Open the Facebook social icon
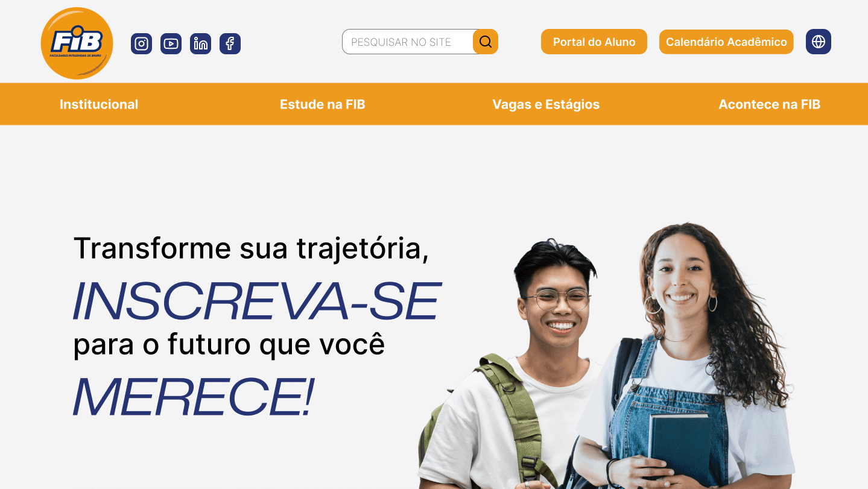Image resolution: width=868 pixels, height=489 pixels. (230, 43)
